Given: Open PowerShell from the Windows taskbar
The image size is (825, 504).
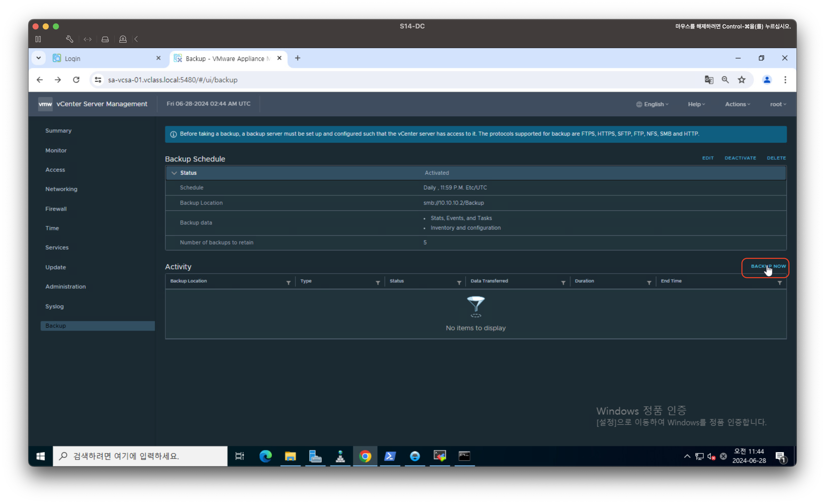Looking at the screenshot, I should click(x=390, y=456).
